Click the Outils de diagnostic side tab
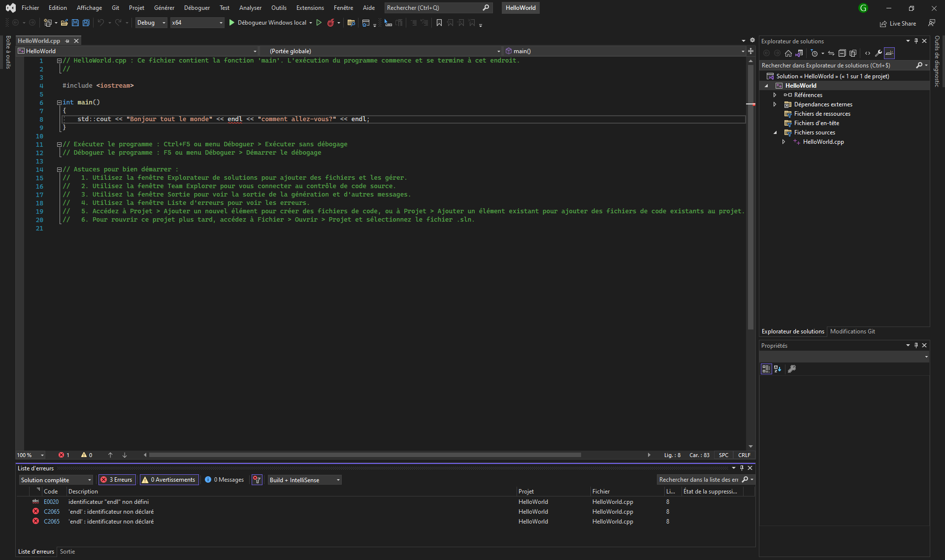Image resolution: width=945 pixels, height=560 pixels. [937, 61]
